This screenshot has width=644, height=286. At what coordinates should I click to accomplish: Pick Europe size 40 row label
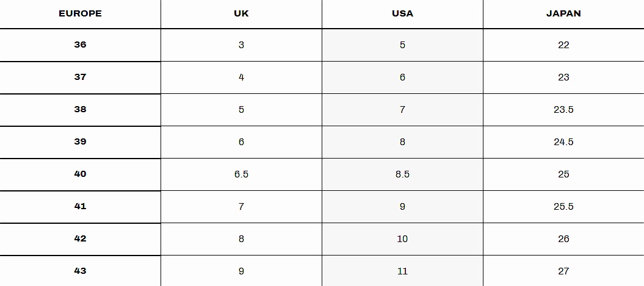[80, 174]
